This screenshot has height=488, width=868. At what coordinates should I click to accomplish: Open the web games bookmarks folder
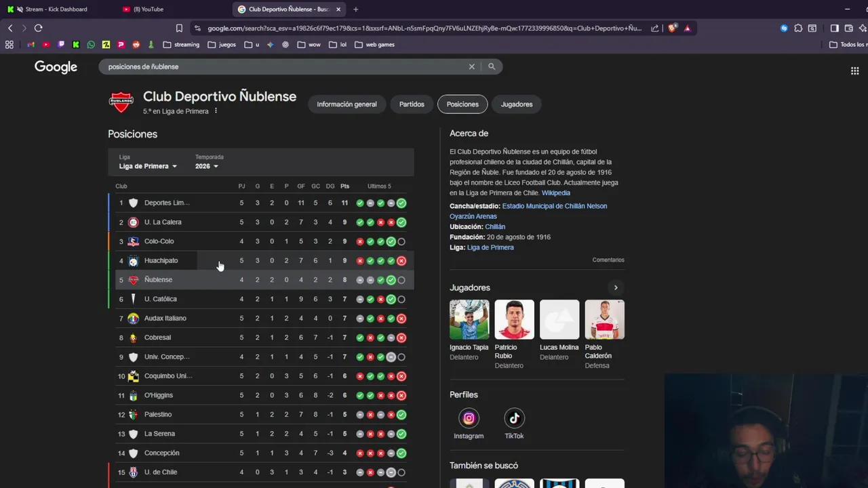coord(374,45)
